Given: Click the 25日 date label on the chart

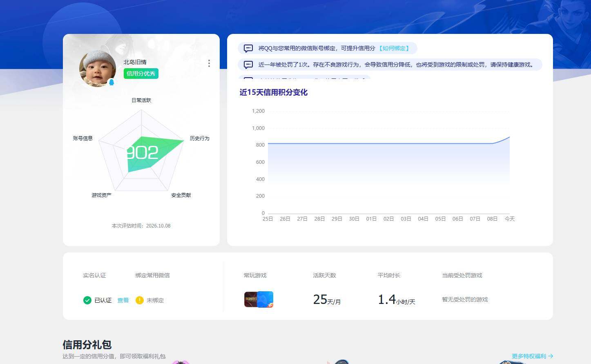Looking at the screenshot, I should pyautogui.click(x=268, y=219).
